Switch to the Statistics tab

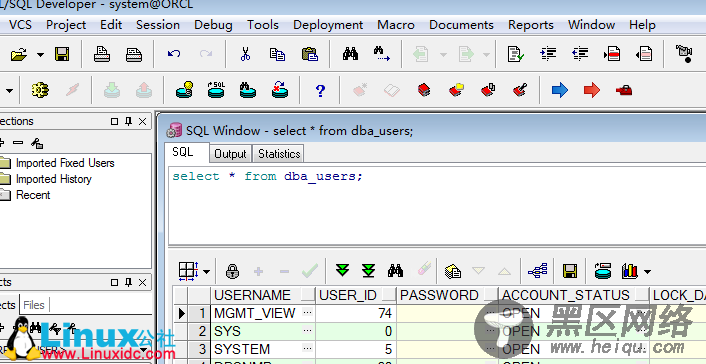[x=279, y=154]
